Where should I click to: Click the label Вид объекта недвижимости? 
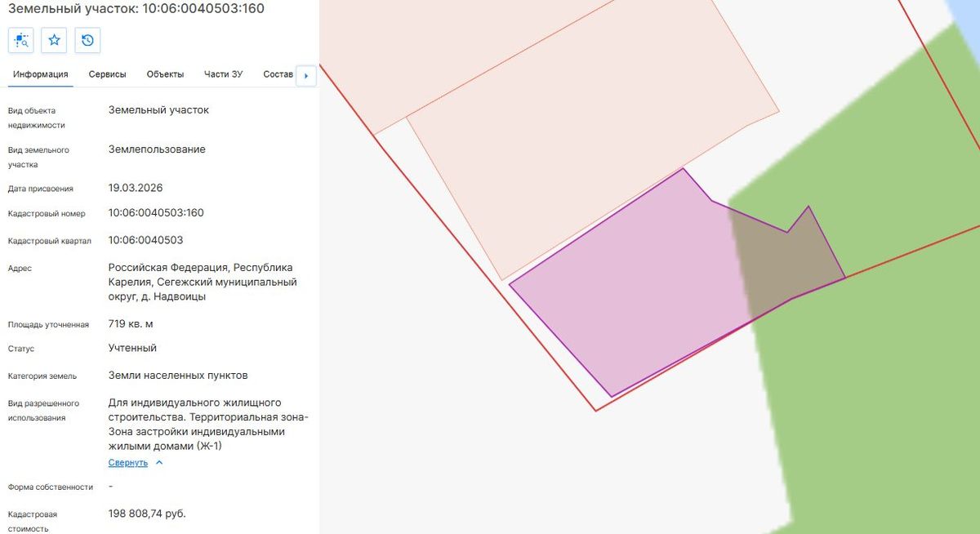pyautogui.click(x=37, y=118)
